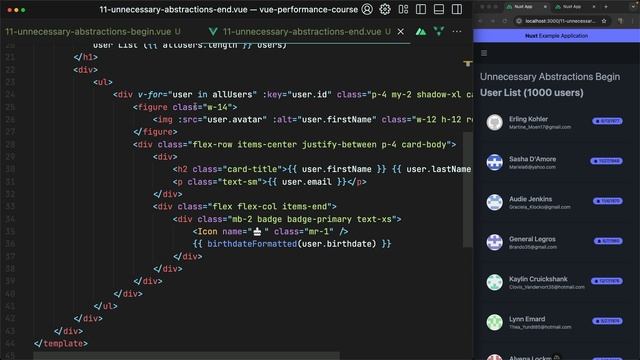Click Erling Kohler's birthdate badge
640x360 pixels.
(607, 121)
